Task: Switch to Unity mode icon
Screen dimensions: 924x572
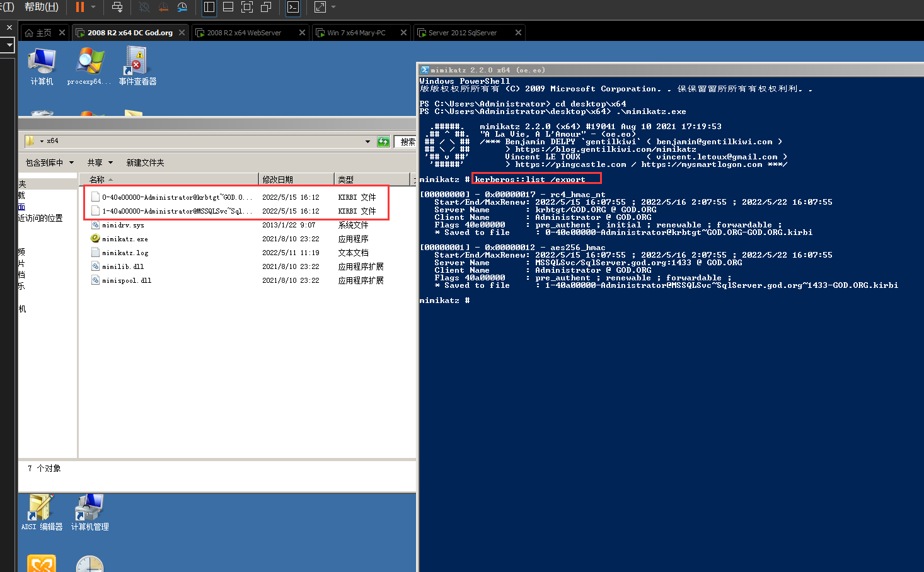Action: tap(266, 7)
